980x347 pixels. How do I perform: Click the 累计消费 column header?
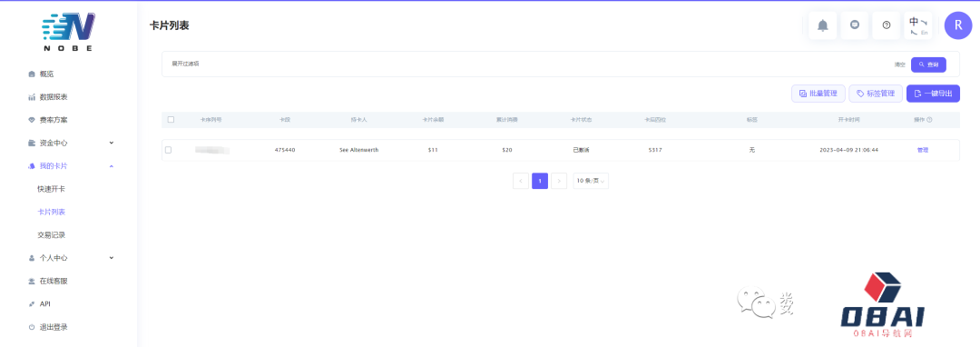click(x=507, y=119)
